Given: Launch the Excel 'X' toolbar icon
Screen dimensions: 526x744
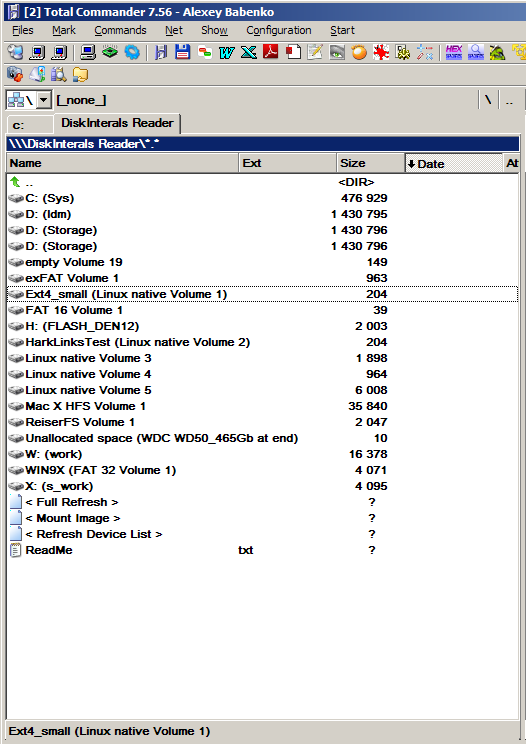Looking at the screenshot, I should tap(249, 52).
